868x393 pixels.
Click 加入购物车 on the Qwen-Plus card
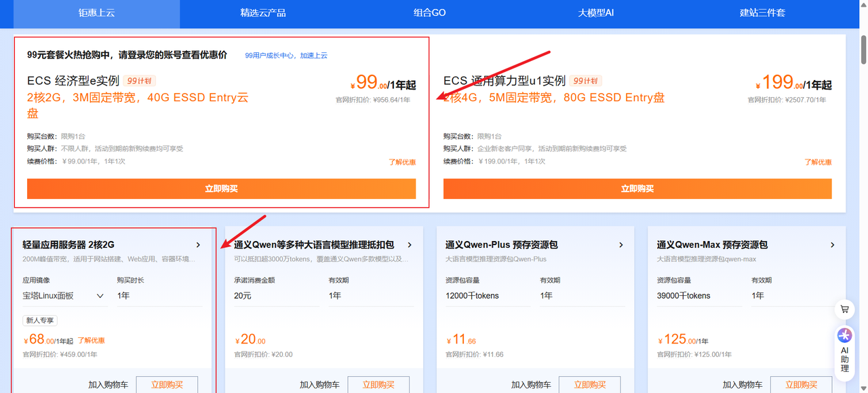coord(532,385)
